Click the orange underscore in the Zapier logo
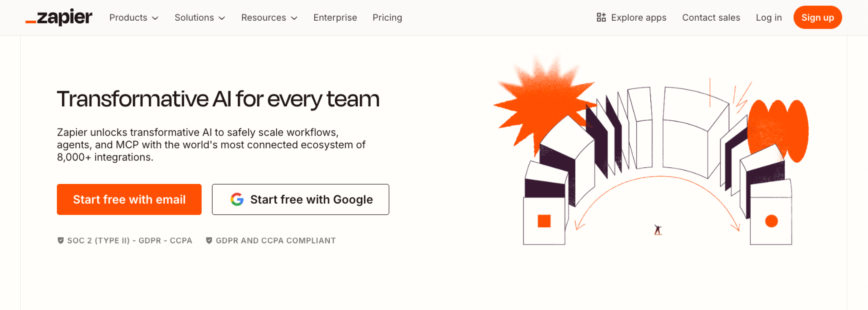The image size is (868, 310). (30, 22)
